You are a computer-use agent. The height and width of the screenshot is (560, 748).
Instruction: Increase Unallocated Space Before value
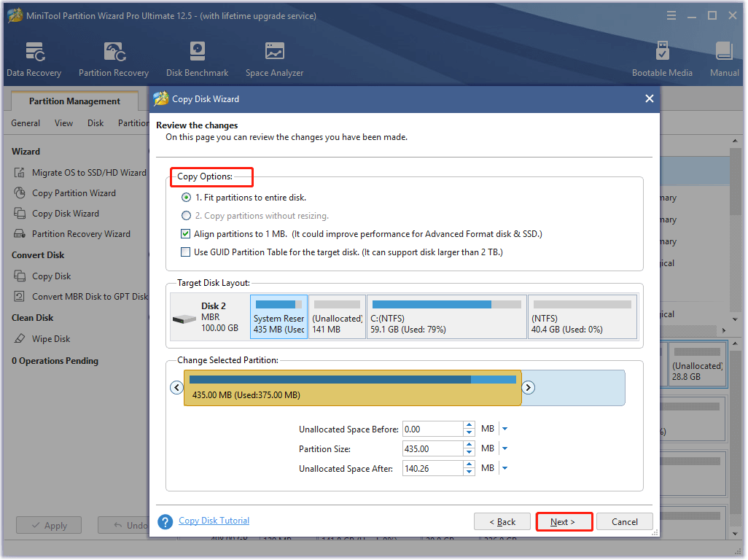[470, 425]
